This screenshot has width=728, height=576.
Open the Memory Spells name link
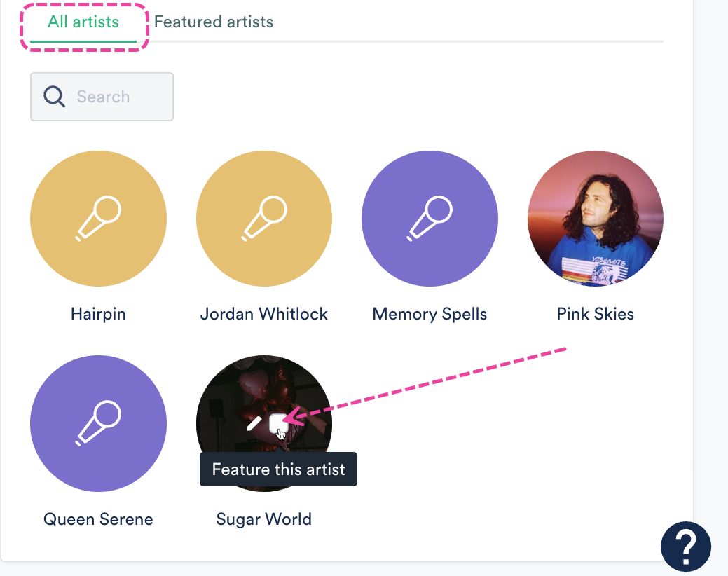point(430,314)
